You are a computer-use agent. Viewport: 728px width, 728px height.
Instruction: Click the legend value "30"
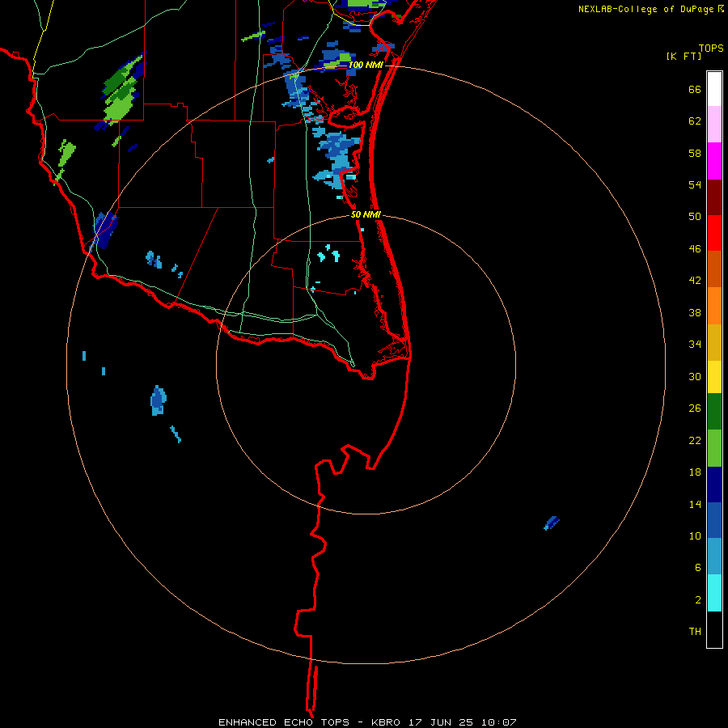tap(695, 376)
